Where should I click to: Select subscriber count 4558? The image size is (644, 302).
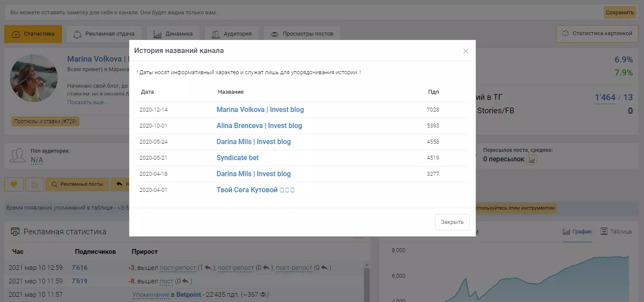point(433,142)
